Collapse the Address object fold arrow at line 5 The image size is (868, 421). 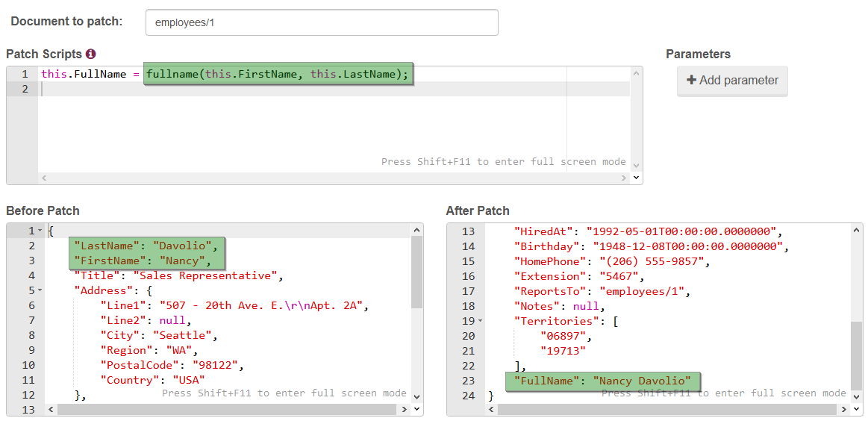(x=40, y=290)
